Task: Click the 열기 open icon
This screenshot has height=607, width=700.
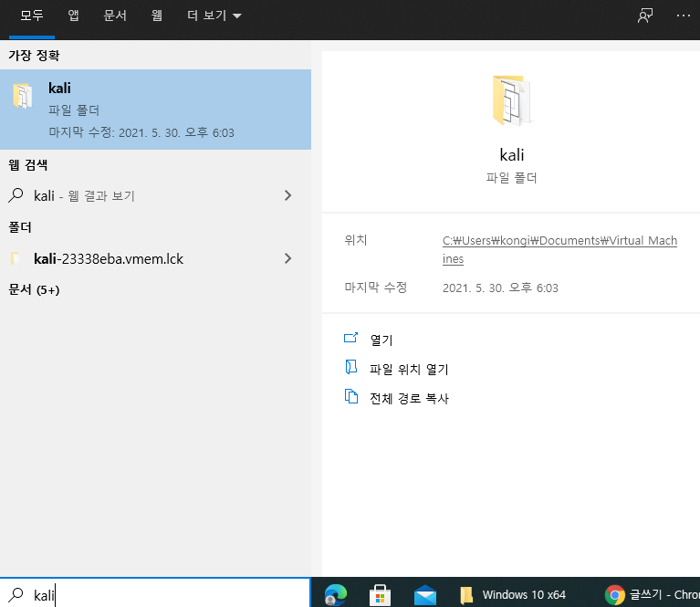Action: click(350, 338)
